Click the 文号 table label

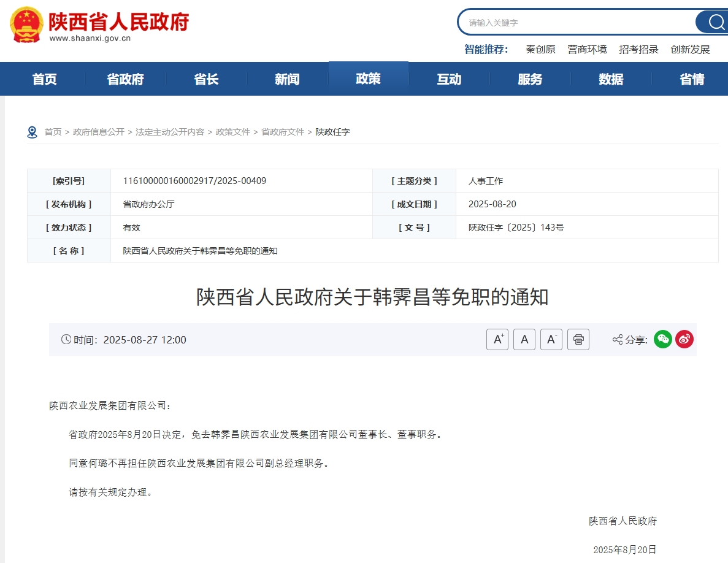tap(414, 228)
